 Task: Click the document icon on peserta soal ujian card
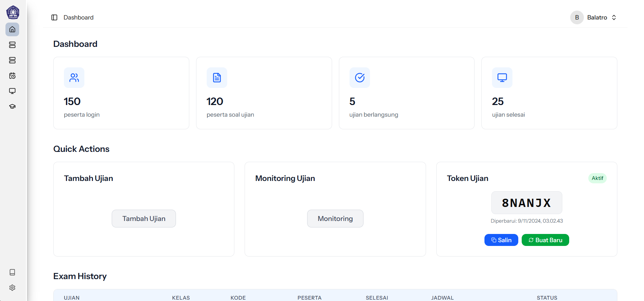[217, 78]
